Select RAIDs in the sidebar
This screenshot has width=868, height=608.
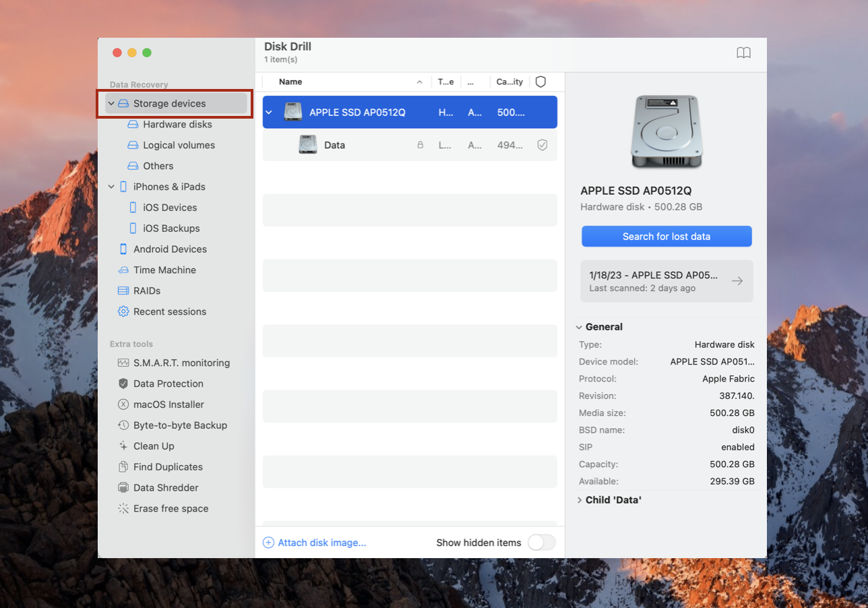[x=147, y=291]
